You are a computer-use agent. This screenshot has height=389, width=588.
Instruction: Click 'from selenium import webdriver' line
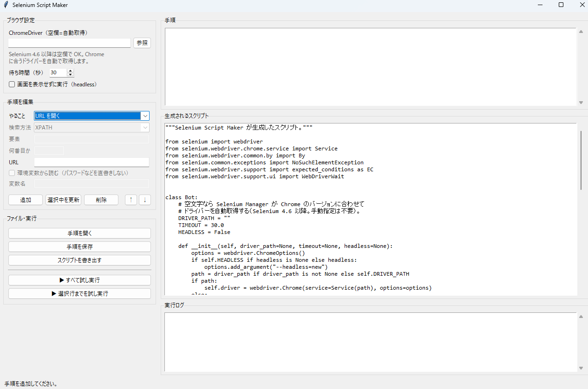214,142
